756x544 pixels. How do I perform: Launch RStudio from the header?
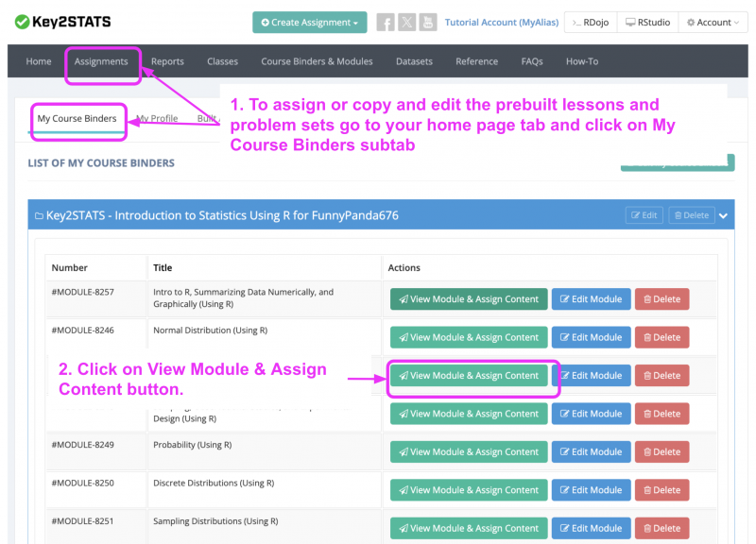[x=648, y=22]
